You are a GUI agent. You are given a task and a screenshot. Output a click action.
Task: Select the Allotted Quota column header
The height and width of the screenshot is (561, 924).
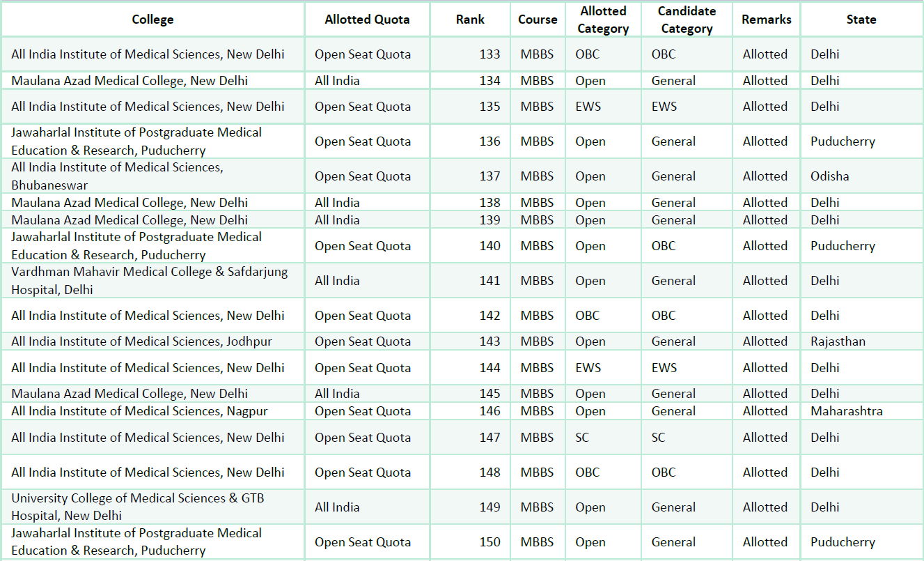coord(367,20)
